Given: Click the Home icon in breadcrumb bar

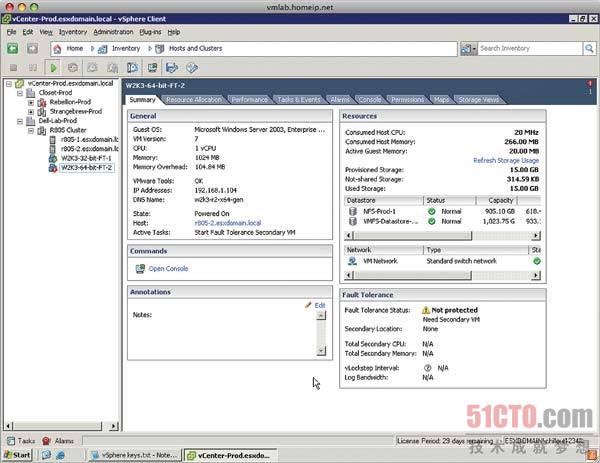Looking at the screenshot, I should (x=57, y=49).
